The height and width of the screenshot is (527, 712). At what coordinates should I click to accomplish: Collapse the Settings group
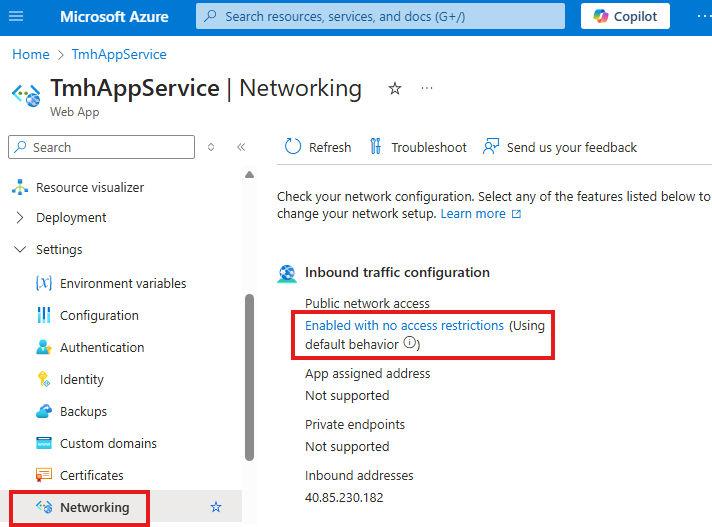point(20,249)
